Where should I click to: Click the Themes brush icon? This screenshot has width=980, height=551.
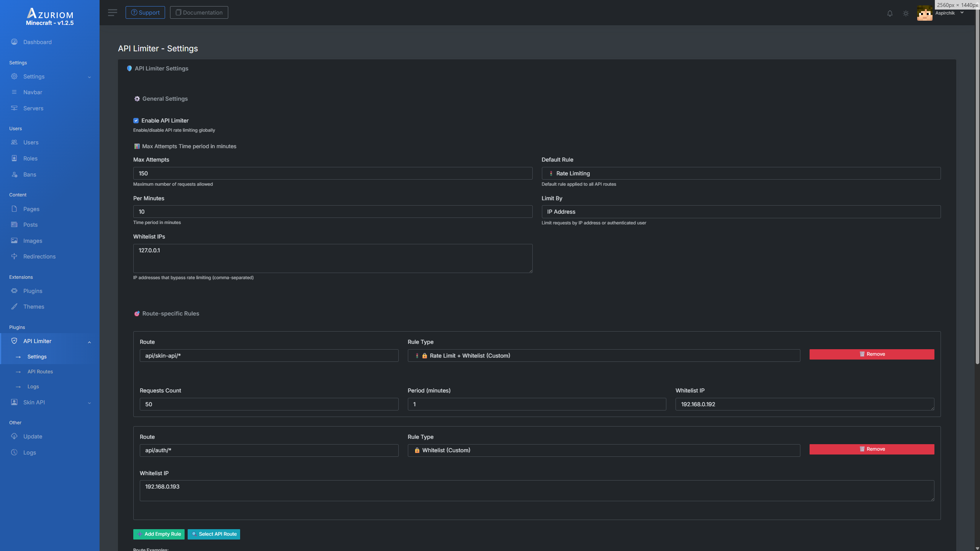14,307
